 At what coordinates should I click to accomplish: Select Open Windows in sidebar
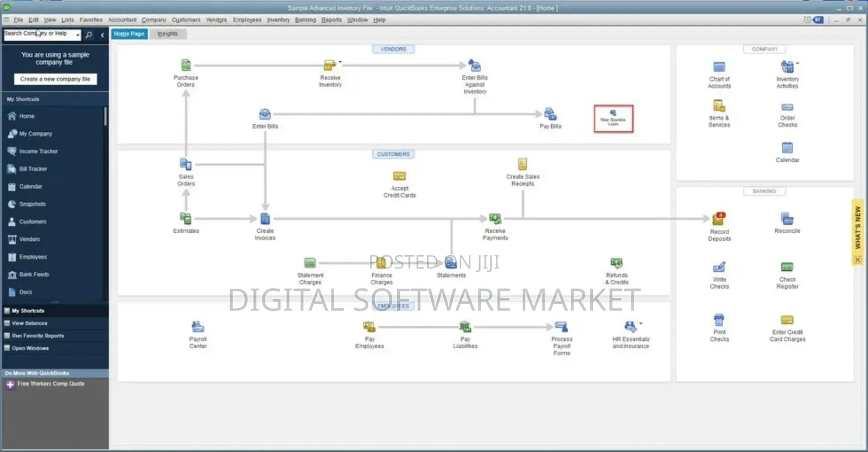point(30,348)
